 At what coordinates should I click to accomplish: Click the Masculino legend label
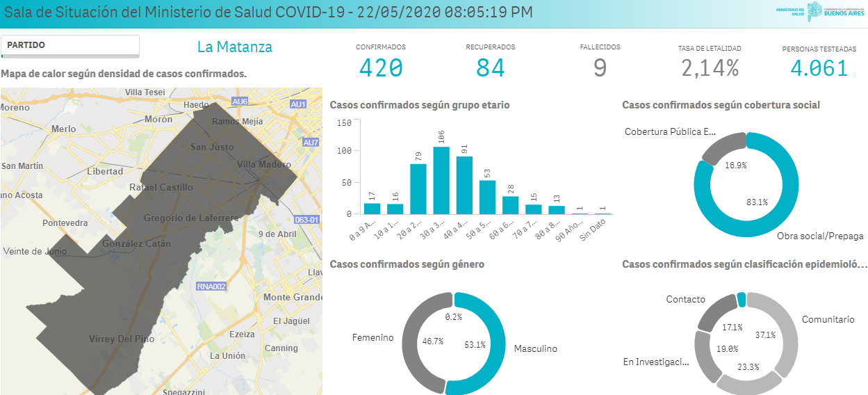[x=535, y=348]
